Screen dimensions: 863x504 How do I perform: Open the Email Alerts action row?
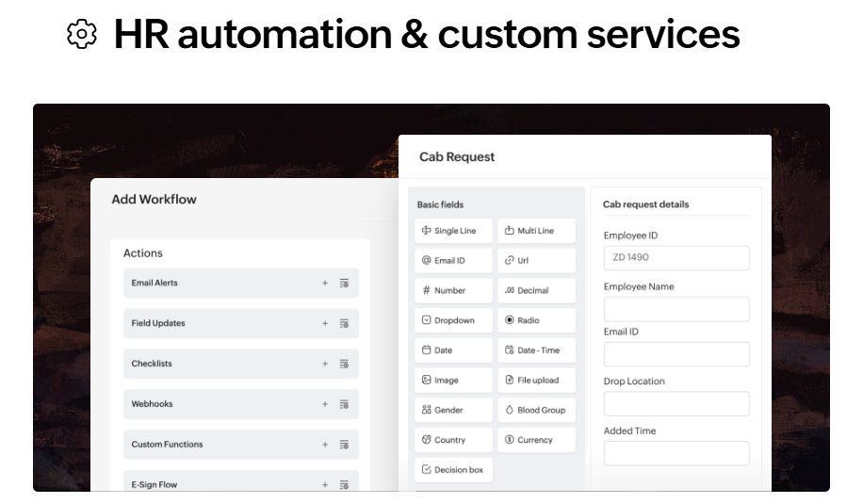click(x=217, y=283)
